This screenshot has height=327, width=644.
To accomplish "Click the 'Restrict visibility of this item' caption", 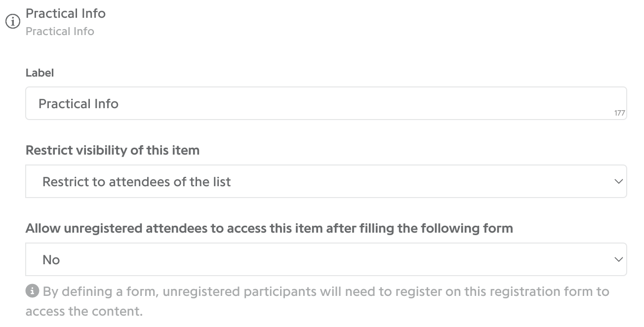I will tap(113, 150).
